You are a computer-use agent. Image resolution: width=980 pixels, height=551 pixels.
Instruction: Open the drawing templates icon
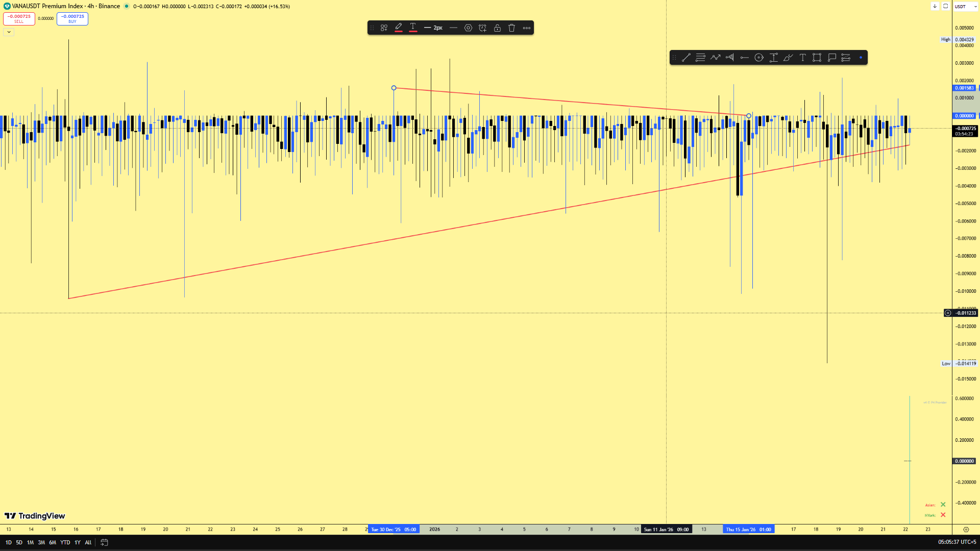(x=384, y=28)
